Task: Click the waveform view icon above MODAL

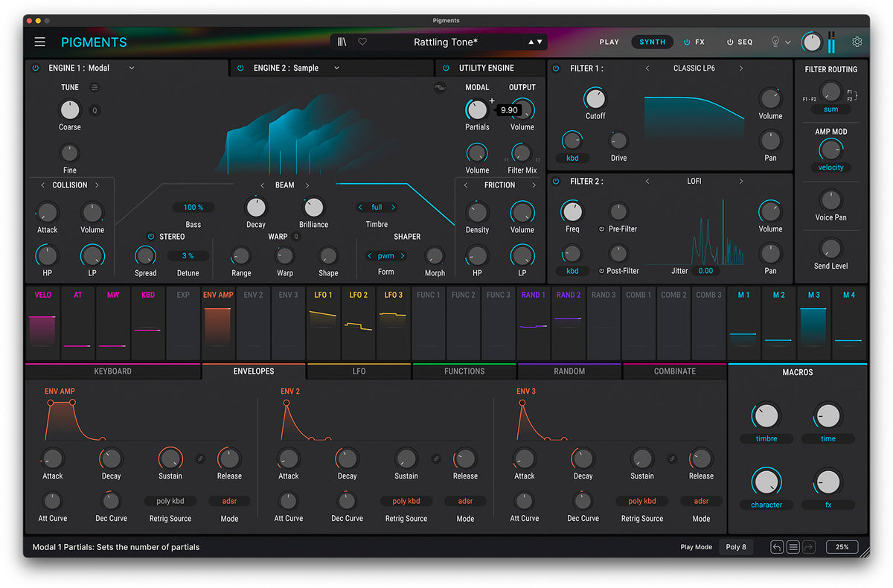Action: point(440,88)
